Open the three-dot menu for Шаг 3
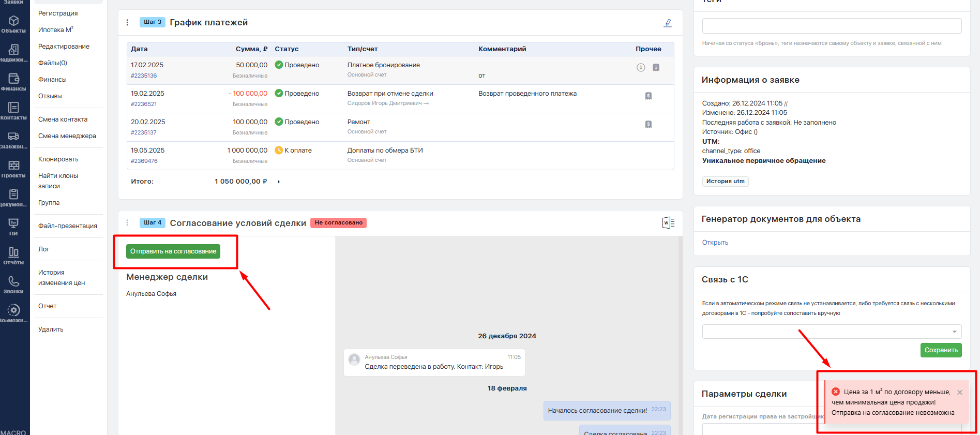The height and width of the screenshot is (435, 980). pyautogui.click(x=128, y=23)
